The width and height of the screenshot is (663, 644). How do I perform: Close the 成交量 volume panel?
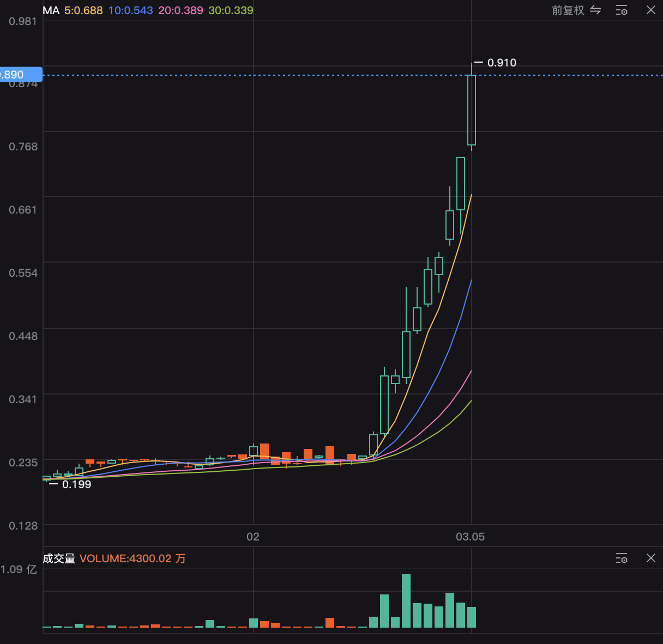(650, 558)
